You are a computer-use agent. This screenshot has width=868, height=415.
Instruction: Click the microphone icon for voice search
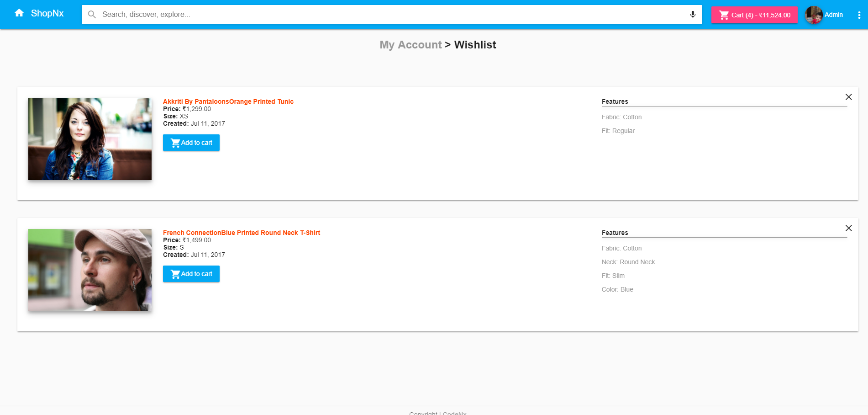pyautogui.click(x=692, y=14)
